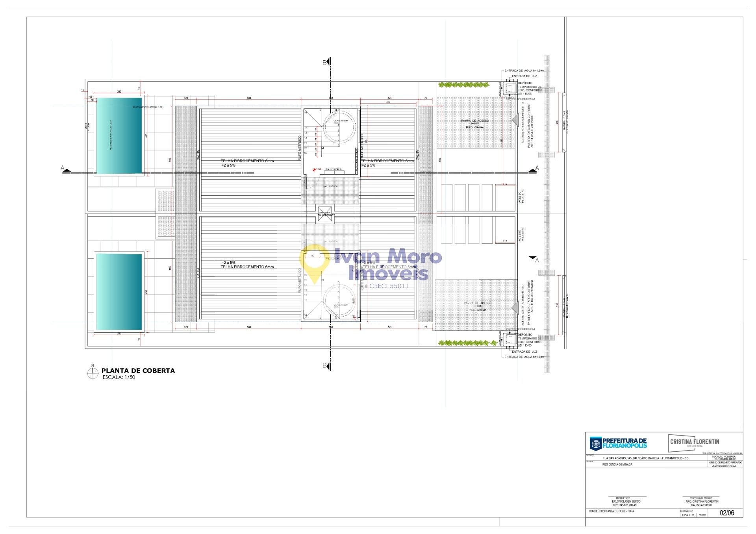756x534 pixels.
Task: Click the top 'ENTRADA DE ÁGUA h=1,20m' label
Action: [x=524, y=70]
